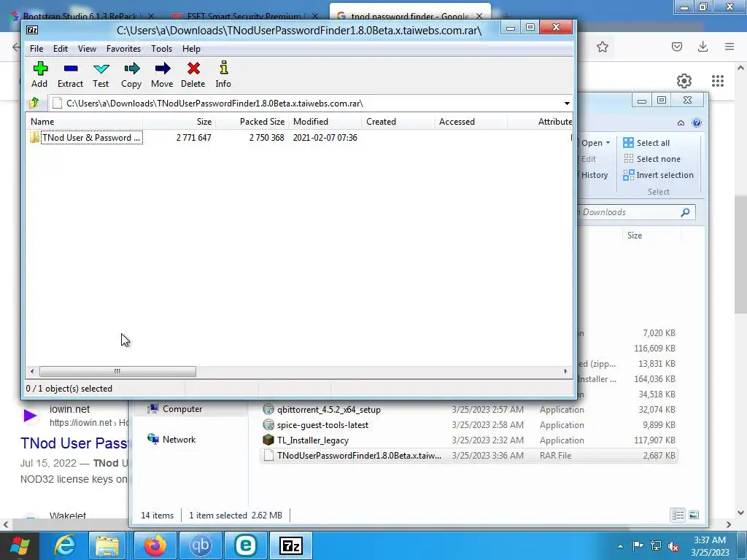
Task: Show hidden system tray icons arrow
Action: 620,546
